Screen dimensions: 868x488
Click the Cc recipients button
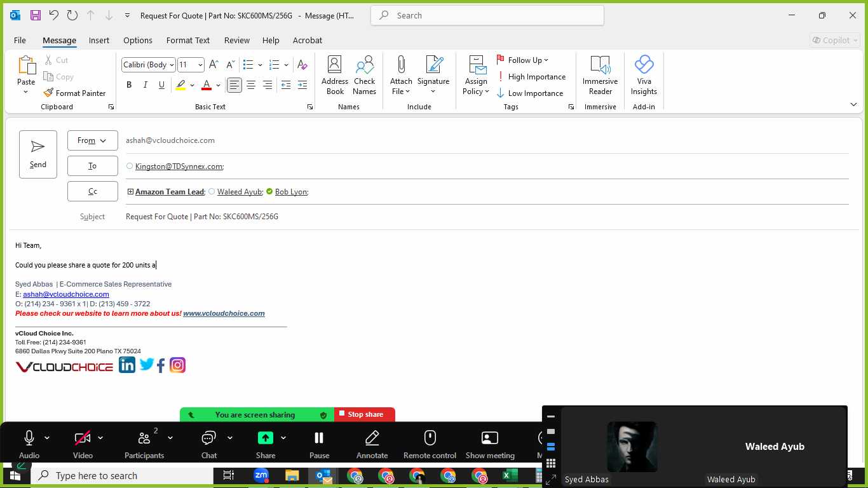tap(93, 191)
